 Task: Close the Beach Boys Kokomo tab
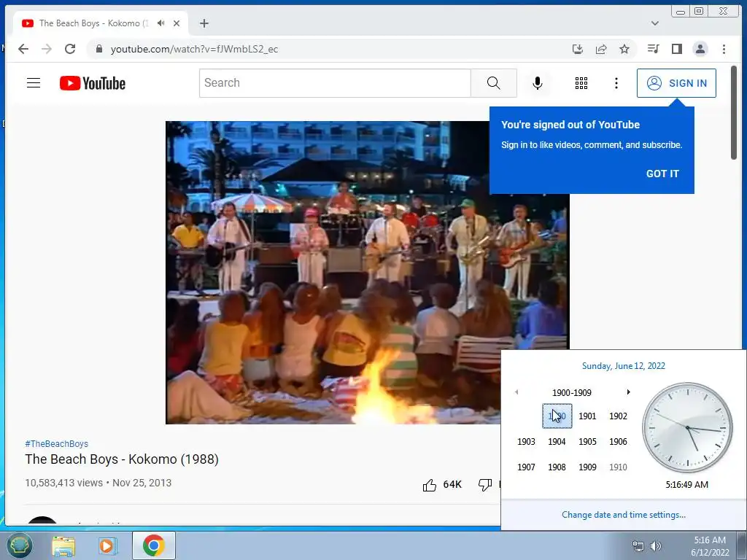(x=177, y=23)
